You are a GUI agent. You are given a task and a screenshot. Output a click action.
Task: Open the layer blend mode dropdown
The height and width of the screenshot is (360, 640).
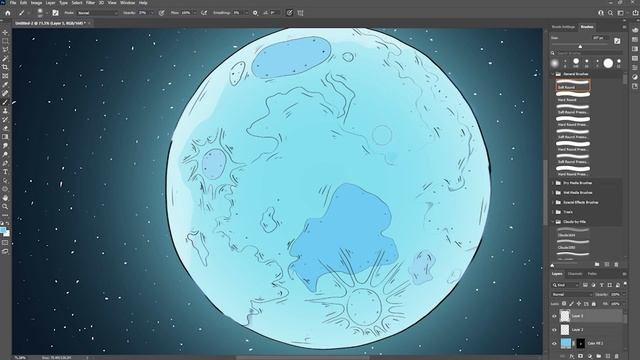pyautogui.click(x=572, y=294)
